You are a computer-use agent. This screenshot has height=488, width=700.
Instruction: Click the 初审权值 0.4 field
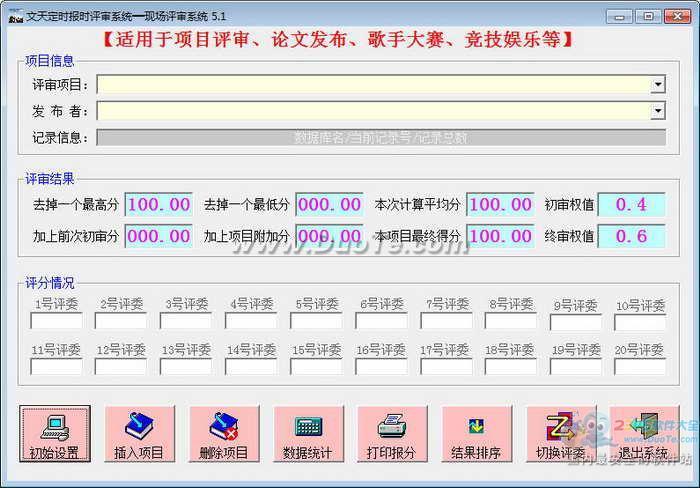631,204
